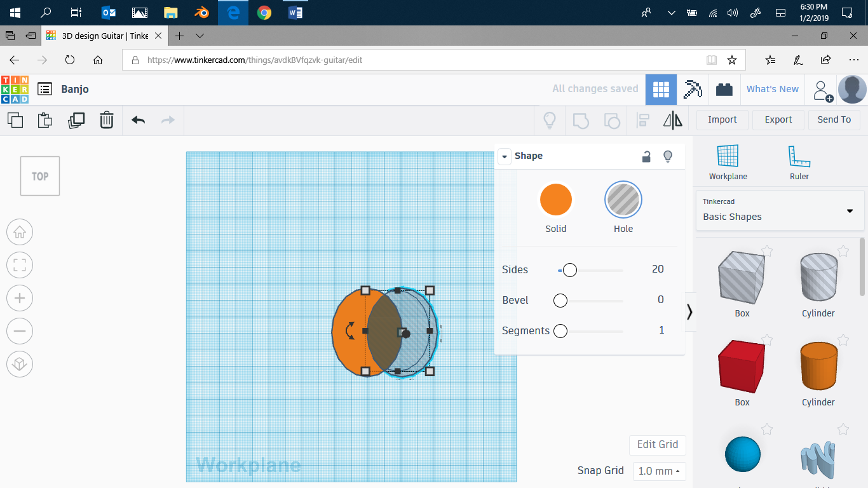
Task: Redo the action
Action: pyautogui.click(x=168, y=119)
